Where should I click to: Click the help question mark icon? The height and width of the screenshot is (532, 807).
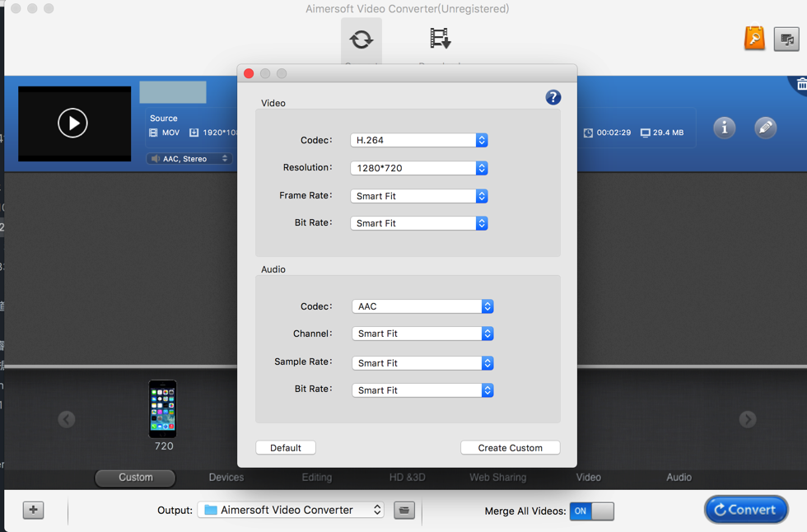coord(553,97)
